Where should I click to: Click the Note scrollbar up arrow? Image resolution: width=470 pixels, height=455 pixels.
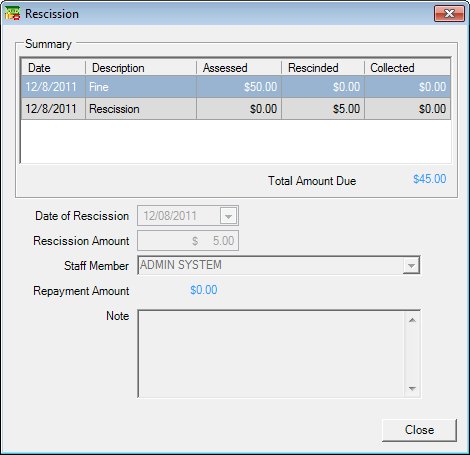(x=412, y=320)
